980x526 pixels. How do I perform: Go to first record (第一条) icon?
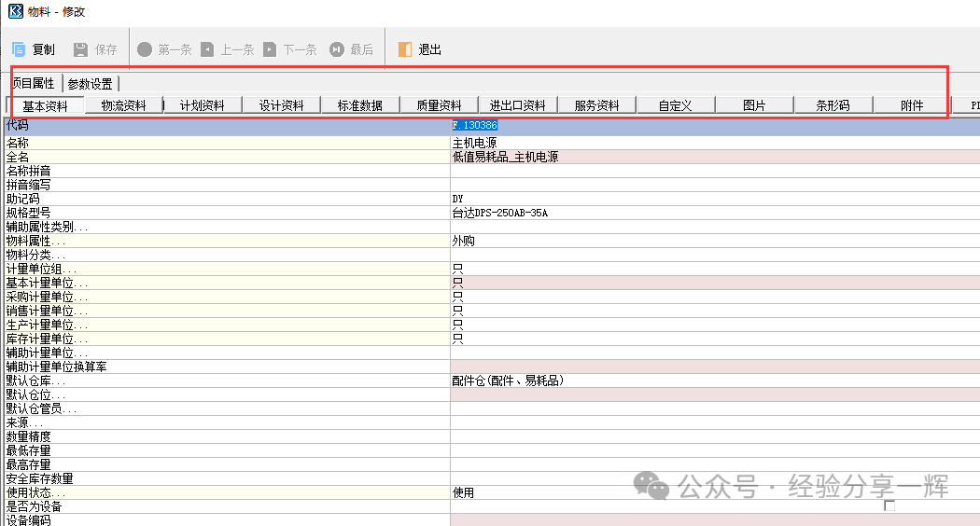click(145, 49)
